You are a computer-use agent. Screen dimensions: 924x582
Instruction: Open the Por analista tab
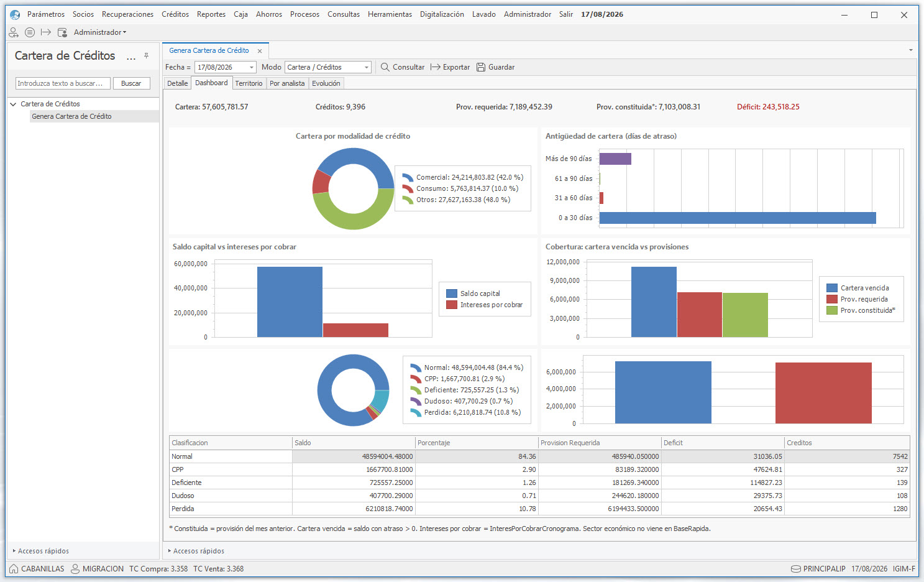pyautogui.click(x=287, y=83)
